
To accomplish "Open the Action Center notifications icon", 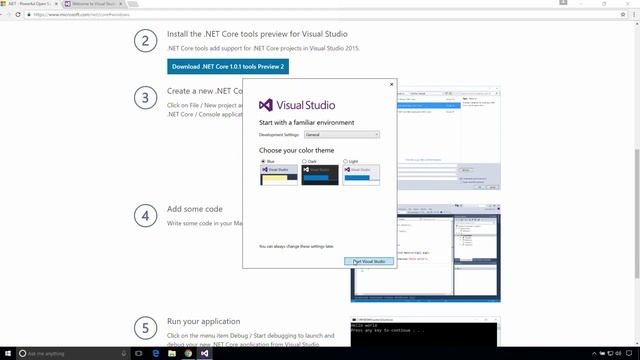I will tap(629, 353).
